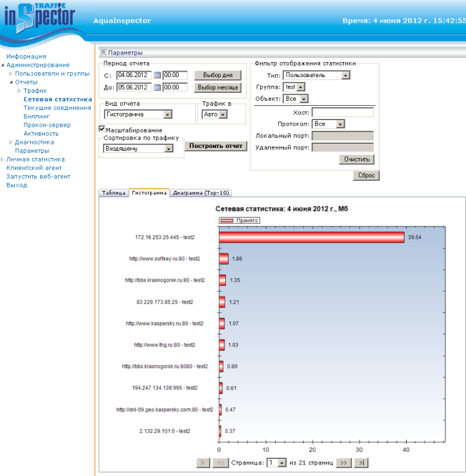Click the Выбор дня button

(218, 75)
